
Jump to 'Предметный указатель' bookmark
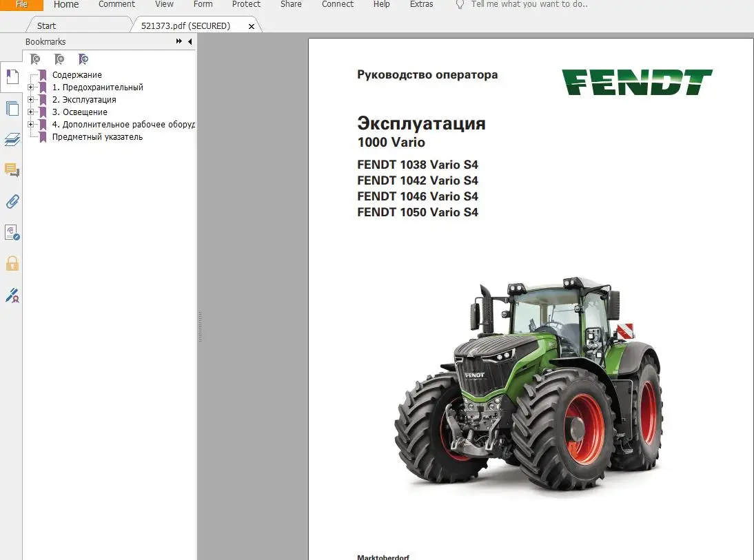coord(97,137)
